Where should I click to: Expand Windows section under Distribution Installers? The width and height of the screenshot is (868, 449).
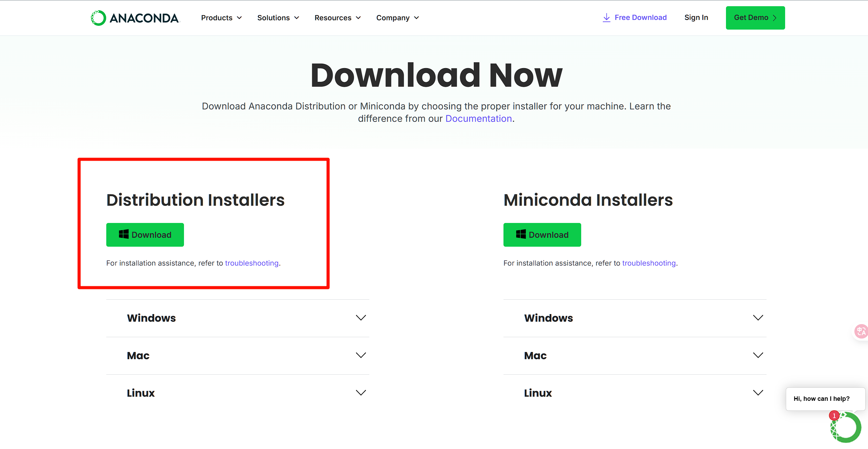[x=361, y=318]
